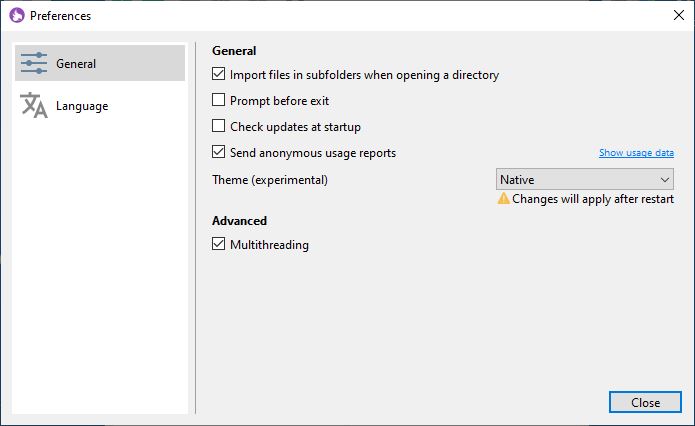Toggle the Multithreading checkbox
Screen dimensions: 695x426
219,244
